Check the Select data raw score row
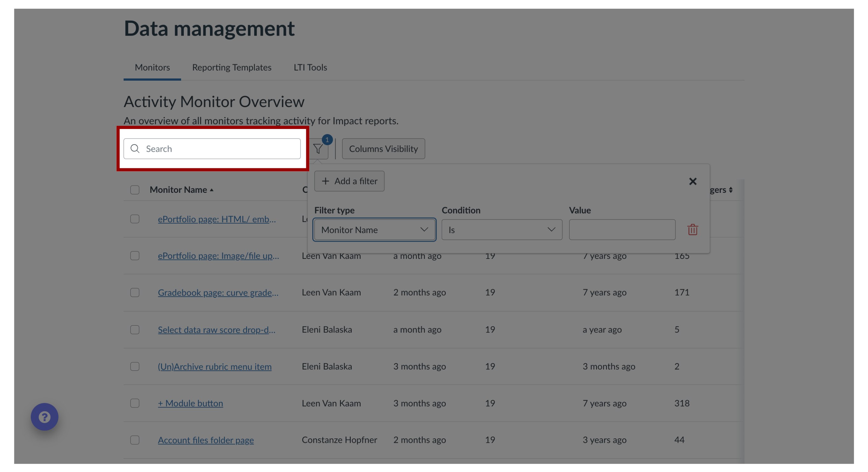 pos(135,329)
